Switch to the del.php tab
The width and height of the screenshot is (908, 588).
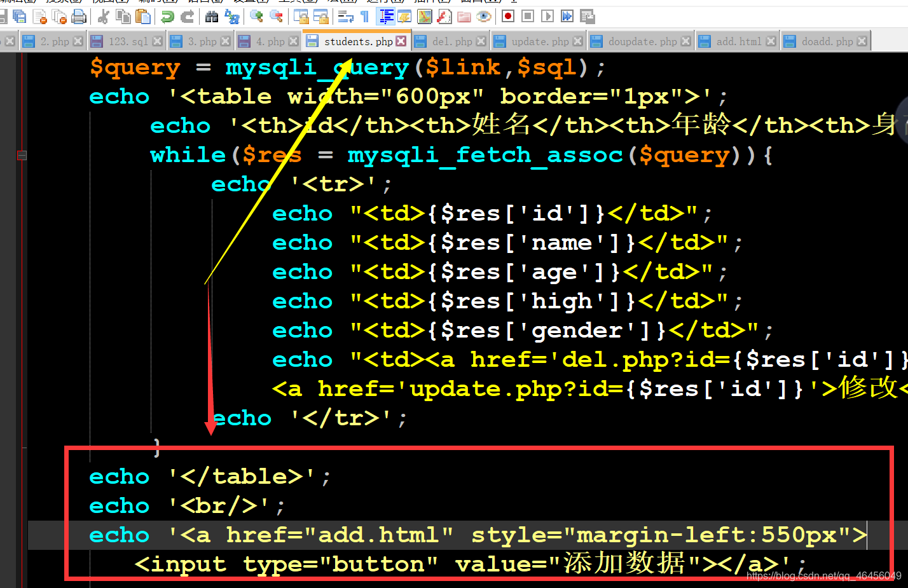point(452,41)
